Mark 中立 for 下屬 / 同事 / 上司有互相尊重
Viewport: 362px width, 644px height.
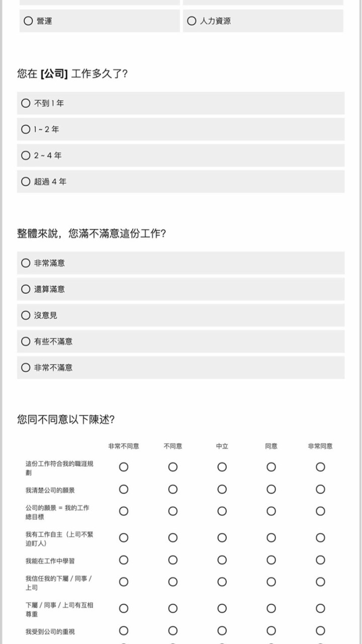coord(222,609)
